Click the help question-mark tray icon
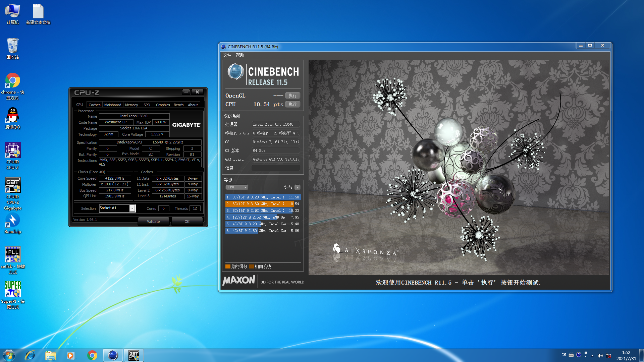Viewport: 644px width, 362px height. click(579, 355)
